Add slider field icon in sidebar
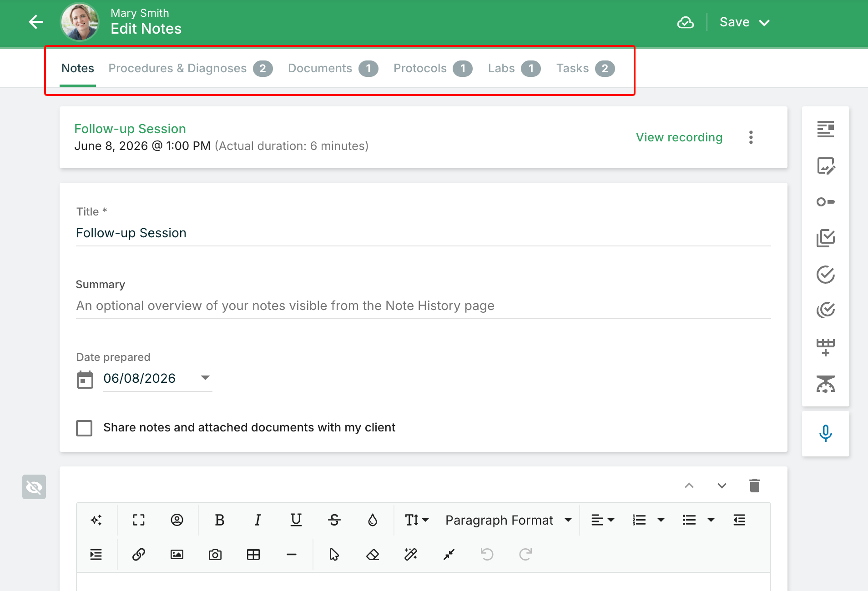Viewport: 868px width, 591px height. coord(825,202)
